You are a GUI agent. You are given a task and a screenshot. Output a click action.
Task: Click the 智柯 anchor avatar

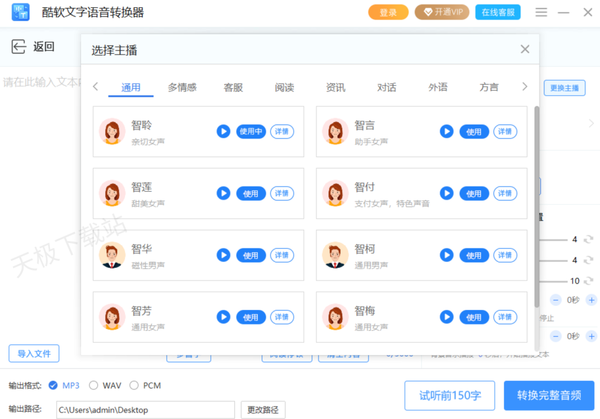pos(335,256)
